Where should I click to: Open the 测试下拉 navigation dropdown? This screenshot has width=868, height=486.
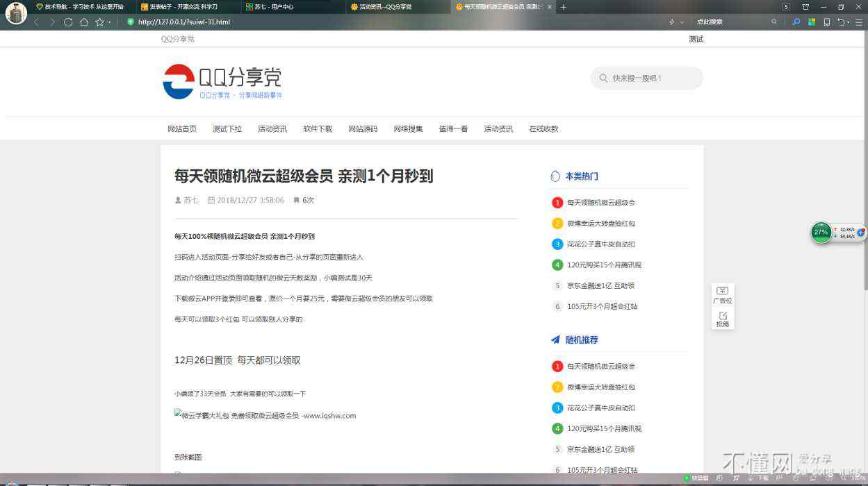[x=227, y=129]
